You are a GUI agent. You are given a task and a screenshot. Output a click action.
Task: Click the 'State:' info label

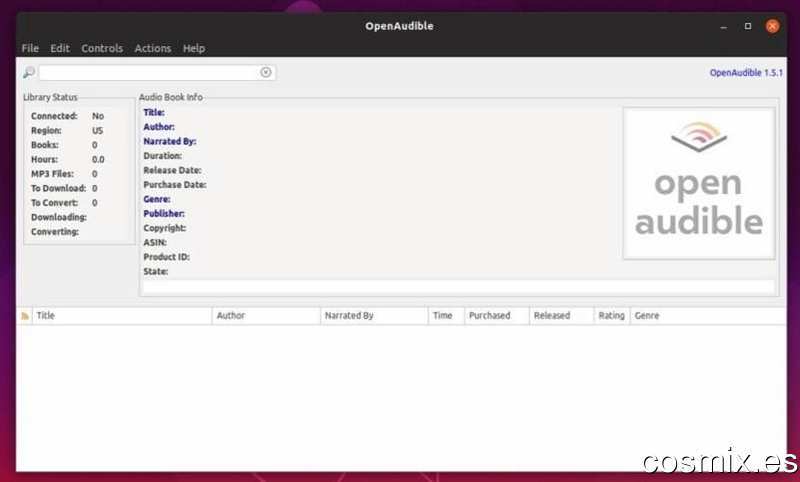156,271
